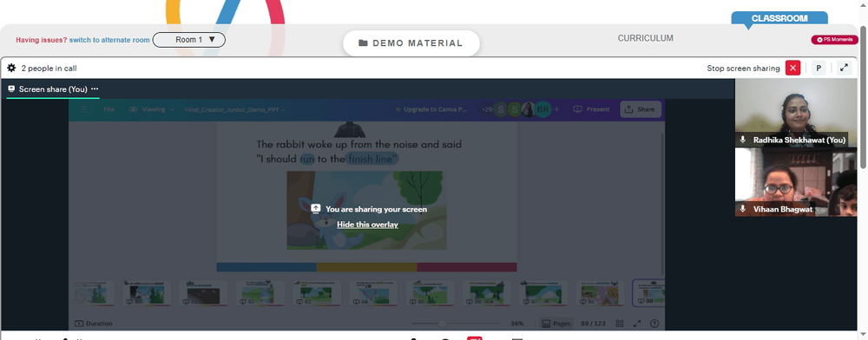Image resolution: width=868 pixels, height=340 pixels.
Task: Open PS Moments button
Action: pos(834,39)
